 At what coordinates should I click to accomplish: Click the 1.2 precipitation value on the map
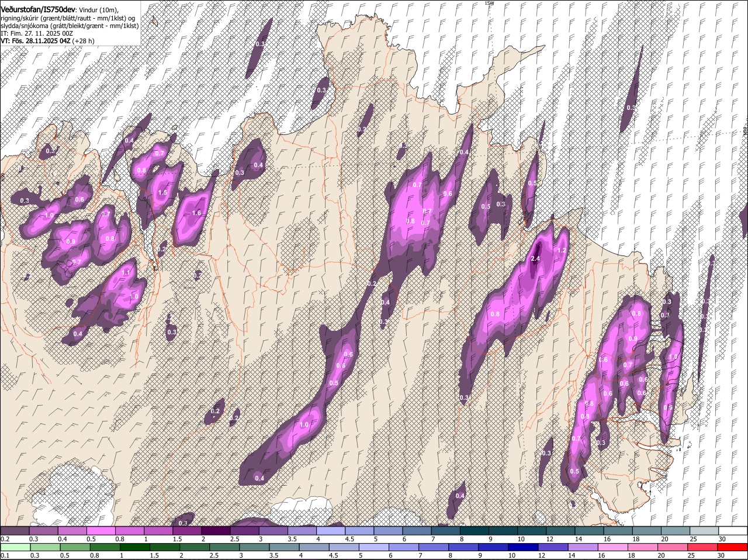562,250
